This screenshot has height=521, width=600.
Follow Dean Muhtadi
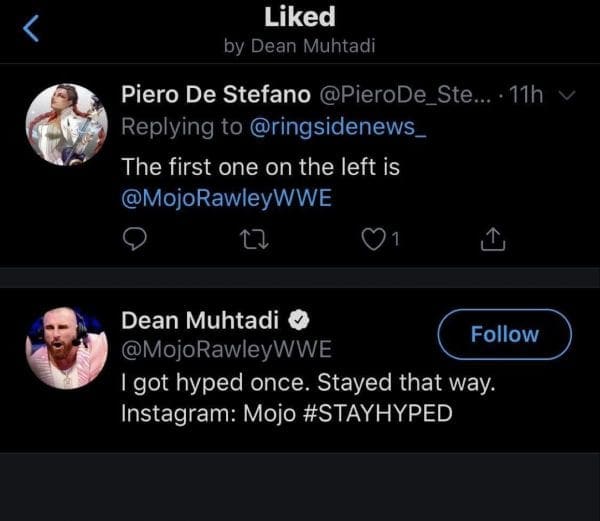504,334
